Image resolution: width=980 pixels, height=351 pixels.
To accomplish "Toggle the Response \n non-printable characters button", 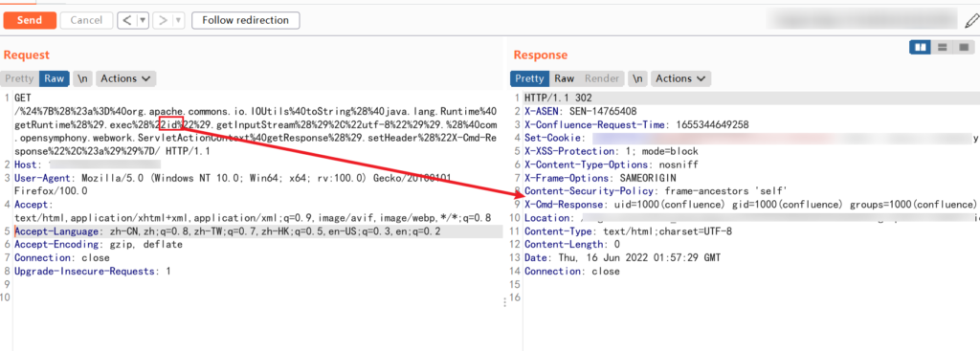I will [636, 78].
